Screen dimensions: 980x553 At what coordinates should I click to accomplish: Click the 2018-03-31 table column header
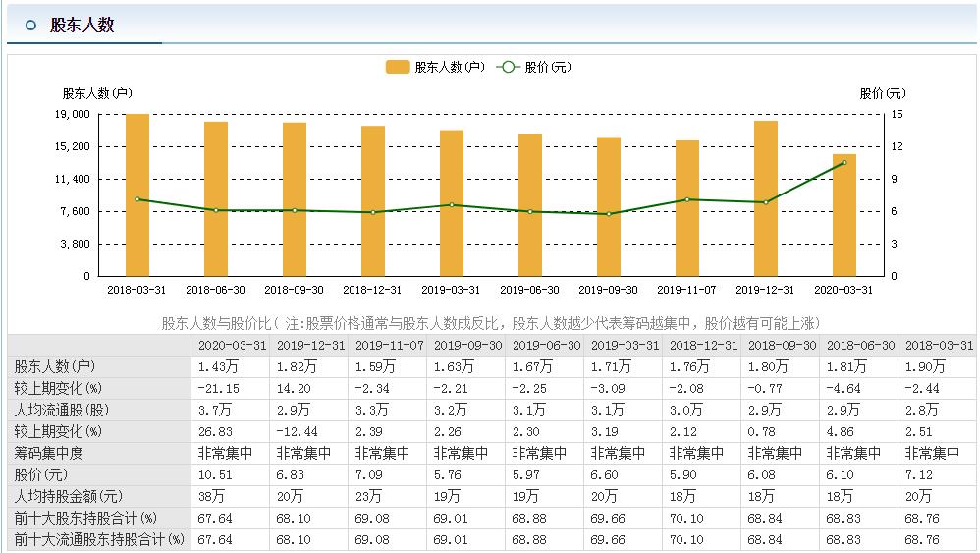click(x=939, y=345)
